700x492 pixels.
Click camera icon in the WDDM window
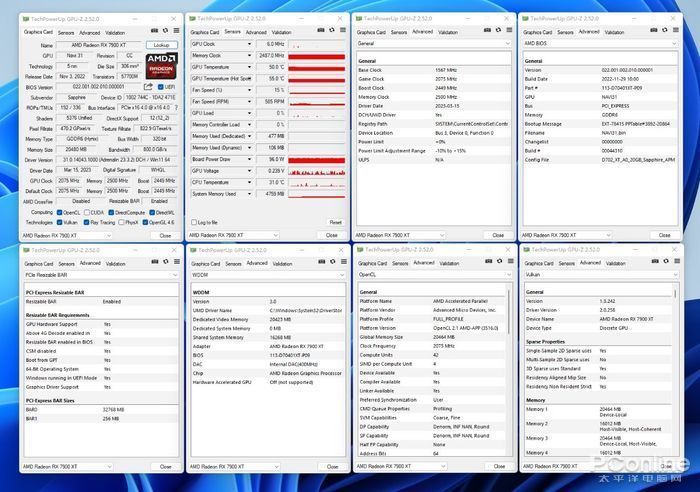tap(322, 262)
